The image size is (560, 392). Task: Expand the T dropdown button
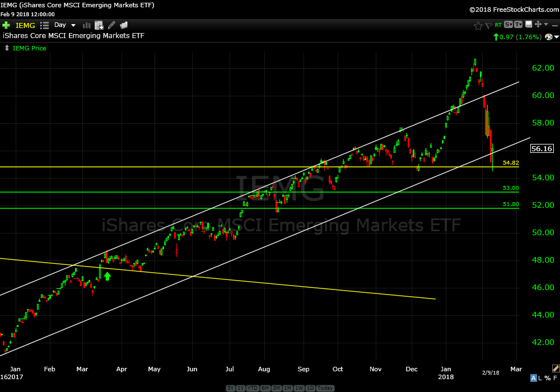point(518,25)
